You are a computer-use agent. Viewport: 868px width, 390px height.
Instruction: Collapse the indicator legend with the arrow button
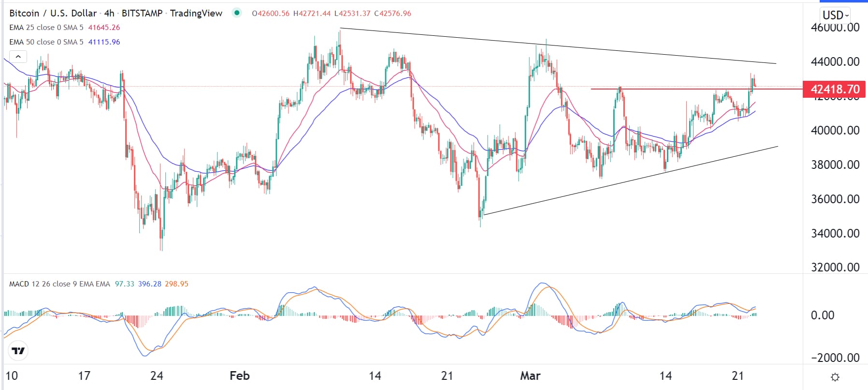18,57
